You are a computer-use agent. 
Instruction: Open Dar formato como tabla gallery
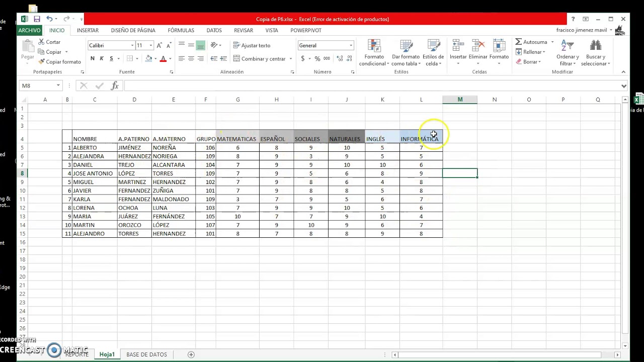pyautogui.click(x=406, y=52)
